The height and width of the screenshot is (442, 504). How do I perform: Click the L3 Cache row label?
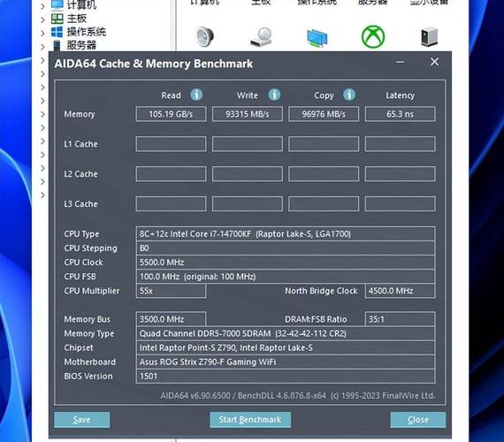(80, 204)
